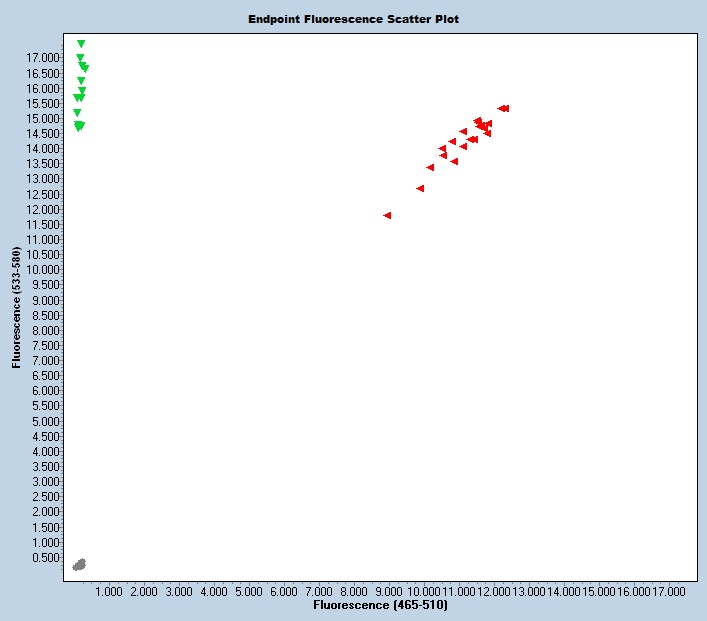Click the gray cluster near the origin

click(x=79, y=565)
